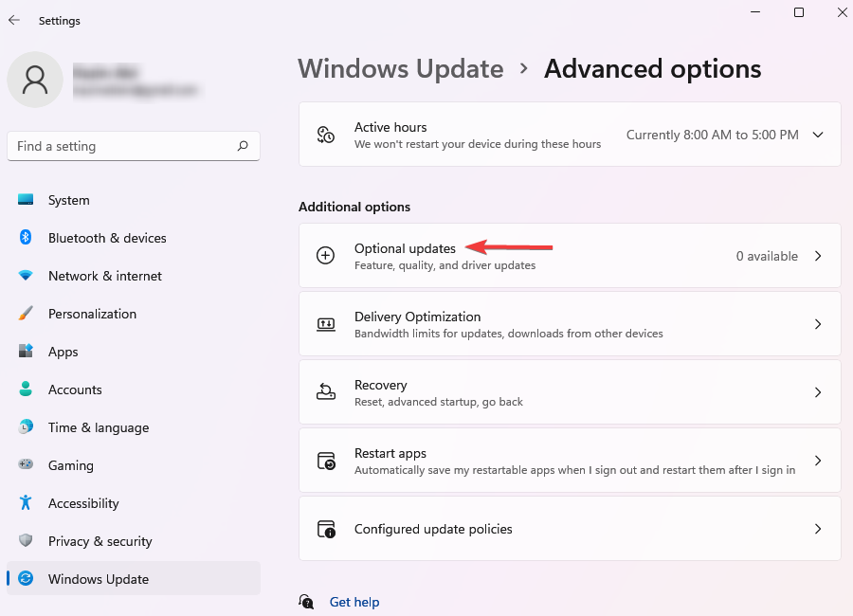Click the 'Additional options' heading

click(354, 207)
